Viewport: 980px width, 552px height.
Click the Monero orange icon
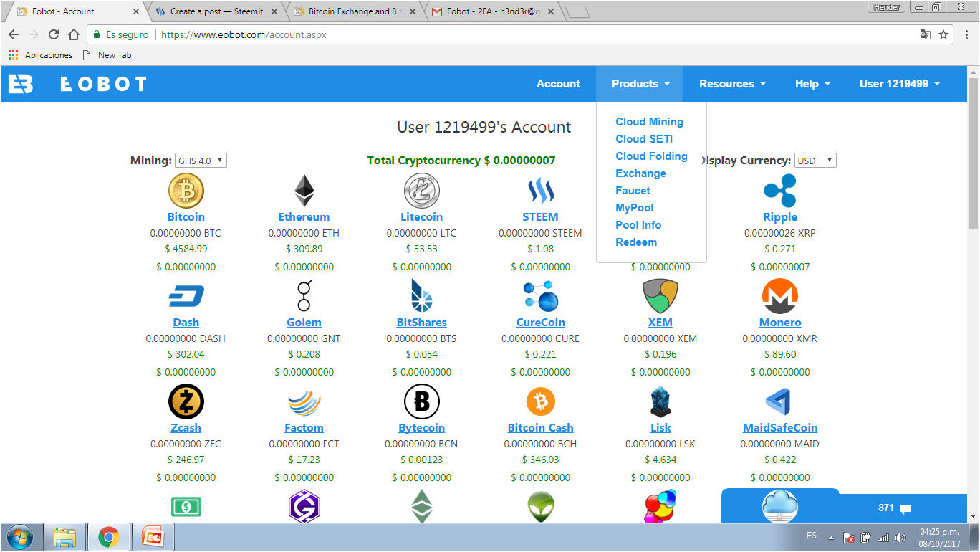780,296
